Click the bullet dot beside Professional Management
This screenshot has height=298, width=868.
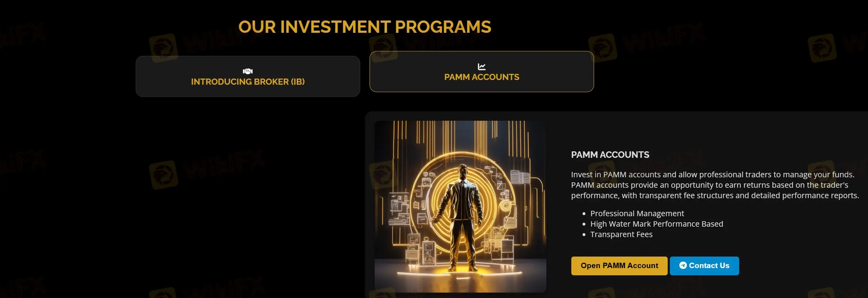(584, 214)
